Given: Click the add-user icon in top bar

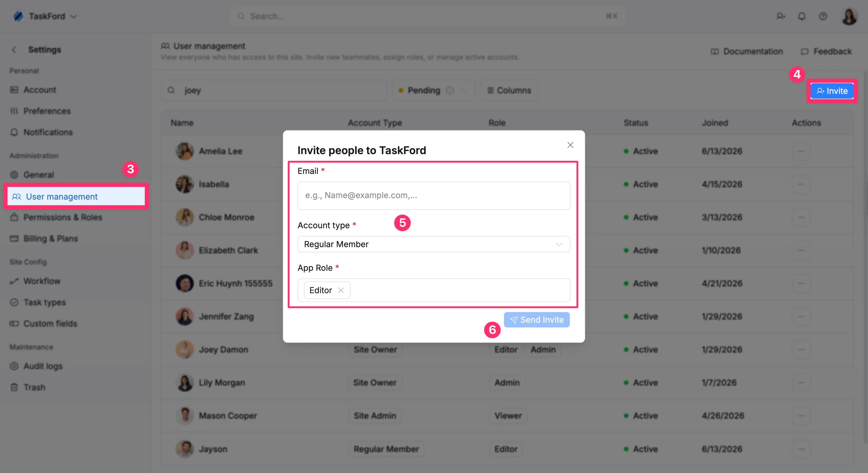Looking at the screenshot, I should click(781, 16).
